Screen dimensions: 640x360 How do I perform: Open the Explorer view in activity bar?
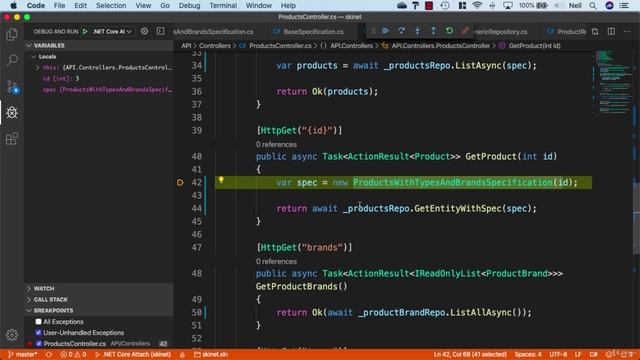12,35
